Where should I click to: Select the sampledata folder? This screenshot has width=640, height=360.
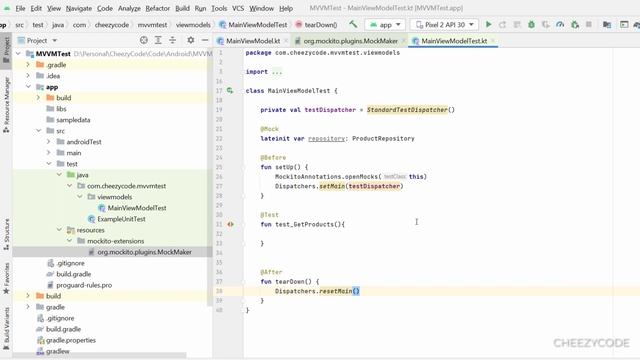[73, 120]
